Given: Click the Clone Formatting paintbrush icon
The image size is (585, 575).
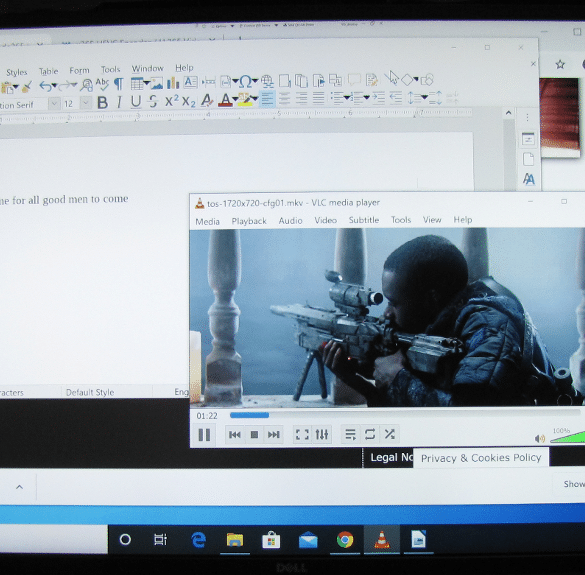Looking at the screenshot, I should tap(26, 87).
